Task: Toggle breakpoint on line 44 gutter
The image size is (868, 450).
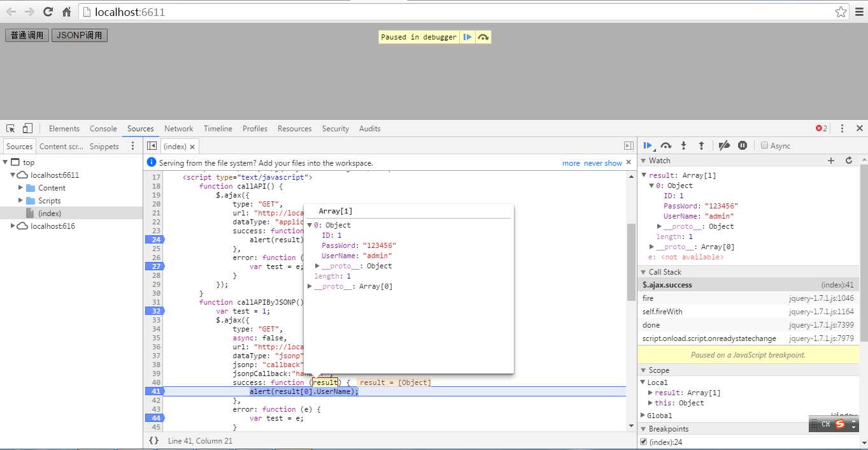Action: [154, 418]
